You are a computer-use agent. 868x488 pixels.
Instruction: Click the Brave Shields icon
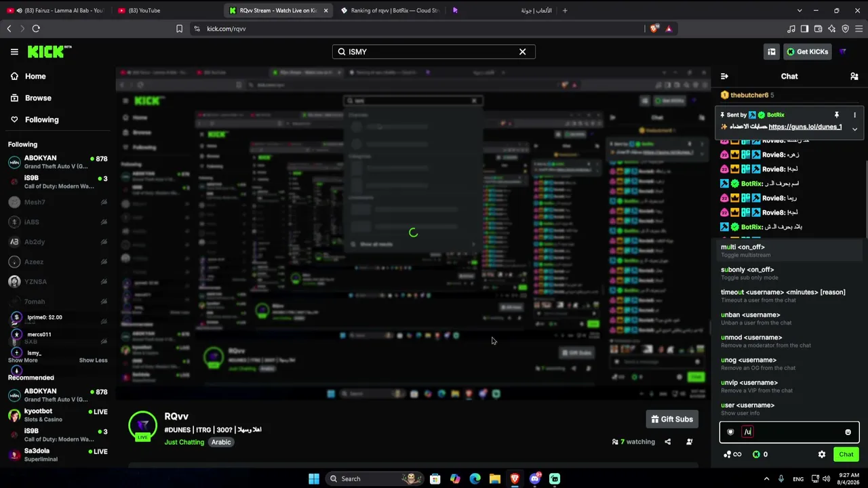(x=654, y=28)
